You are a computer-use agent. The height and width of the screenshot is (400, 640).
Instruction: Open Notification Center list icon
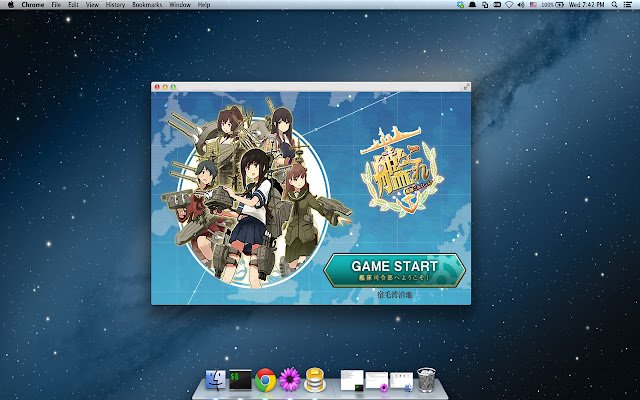pos(628,5)
